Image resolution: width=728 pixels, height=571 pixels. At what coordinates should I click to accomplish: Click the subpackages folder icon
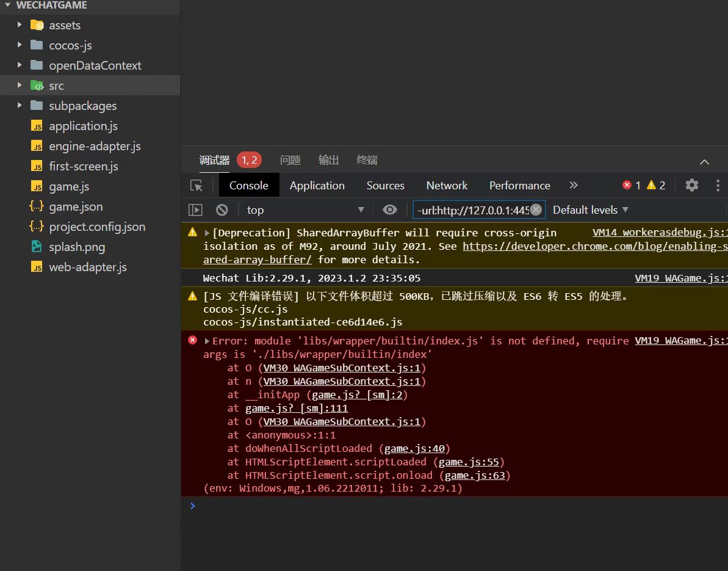pyautogui.click(x=37, y=106)
